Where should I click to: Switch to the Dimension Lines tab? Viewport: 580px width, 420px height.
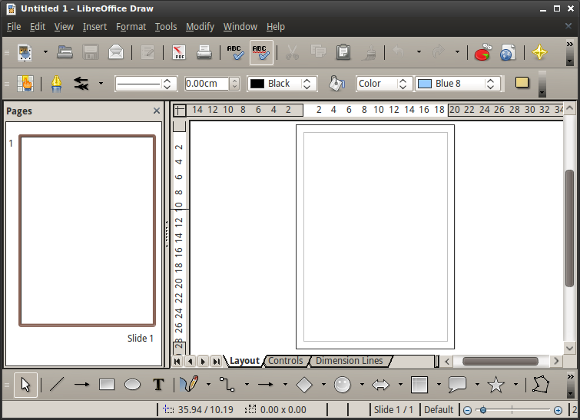(349, 360)
